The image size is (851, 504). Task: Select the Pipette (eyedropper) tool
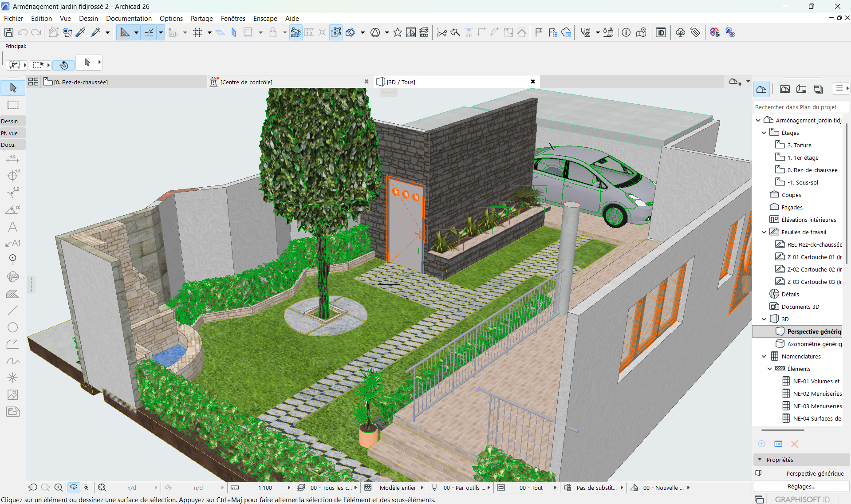tap(81, 32)
